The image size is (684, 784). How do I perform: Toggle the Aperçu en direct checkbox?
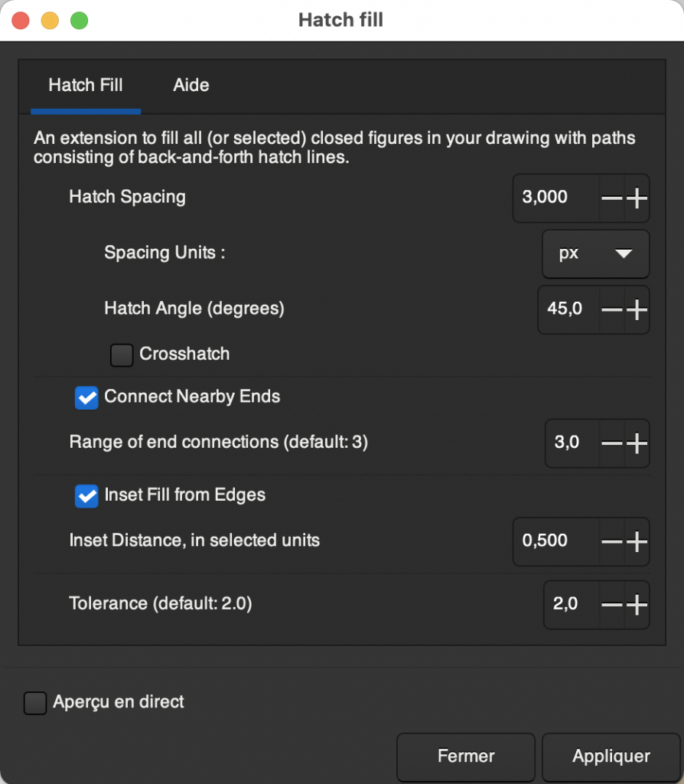pos(35,703)
